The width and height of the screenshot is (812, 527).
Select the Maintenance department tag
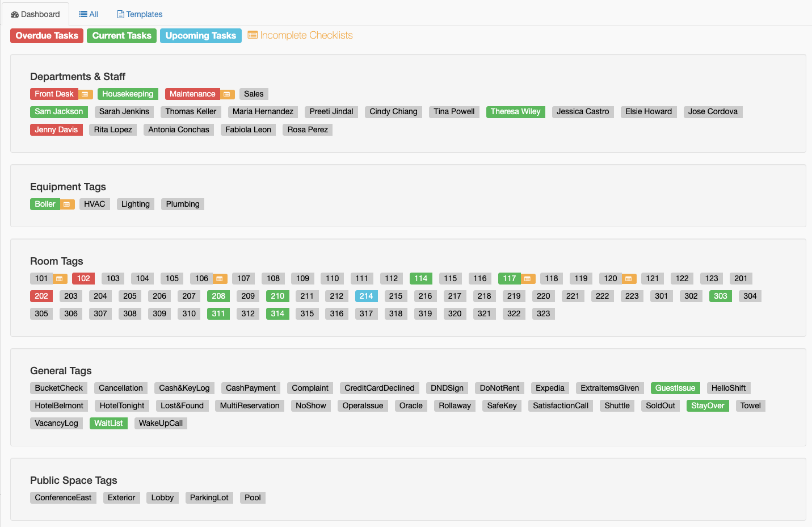tap(192, 94)
